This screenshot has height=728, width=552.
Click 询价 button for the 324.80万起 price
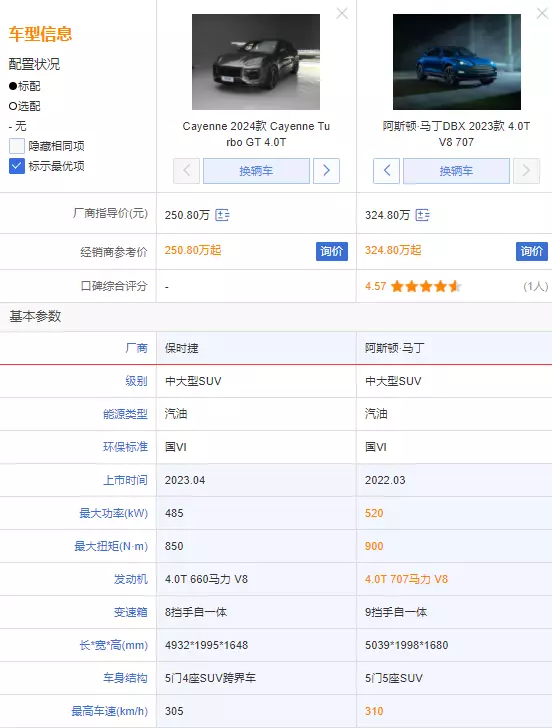(x=532, y=251)
